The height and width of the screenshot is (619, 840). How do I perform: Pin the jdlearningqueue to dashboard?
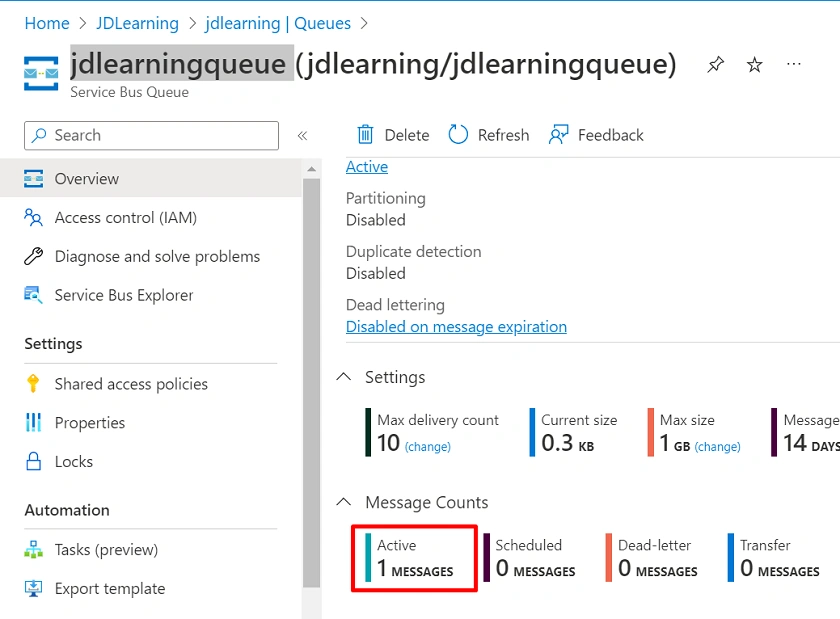pyautogui.click(x=715, y=65)
